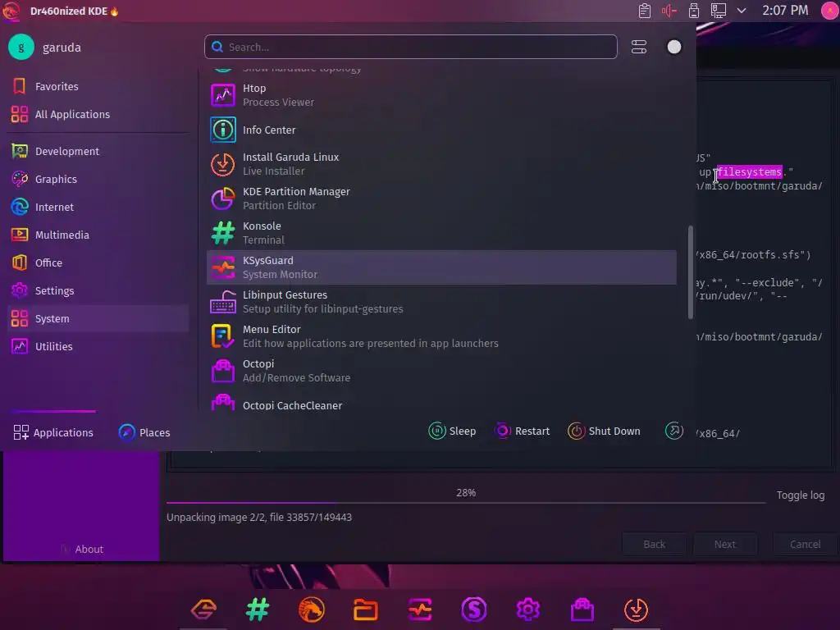Open Settings category
The height and width of the screenshot is (630, 840).
pos(98,290)
